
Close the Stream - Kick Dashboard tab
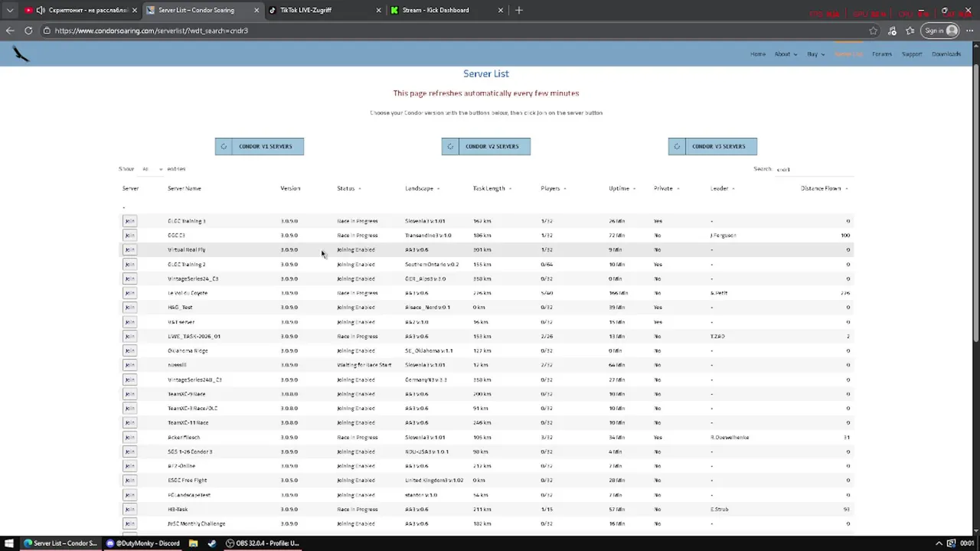pyautogui.click(x=501, y=10)
